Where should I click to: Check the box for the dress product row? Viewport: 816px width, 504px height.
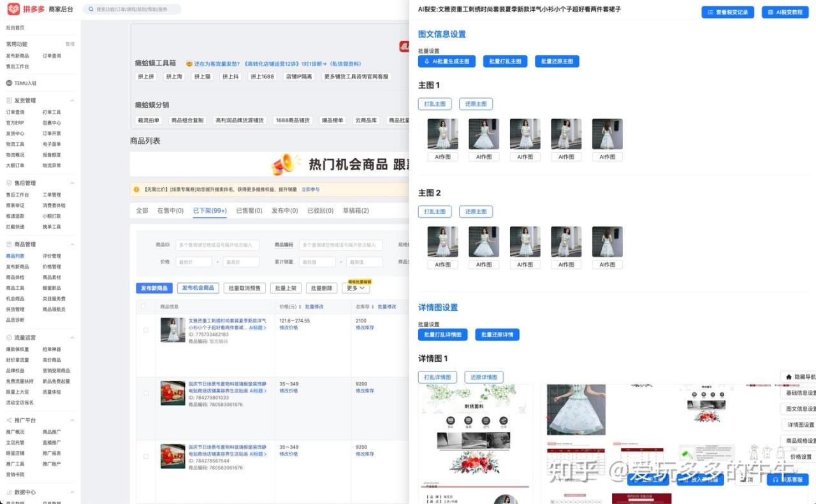(x=146, y=330)
